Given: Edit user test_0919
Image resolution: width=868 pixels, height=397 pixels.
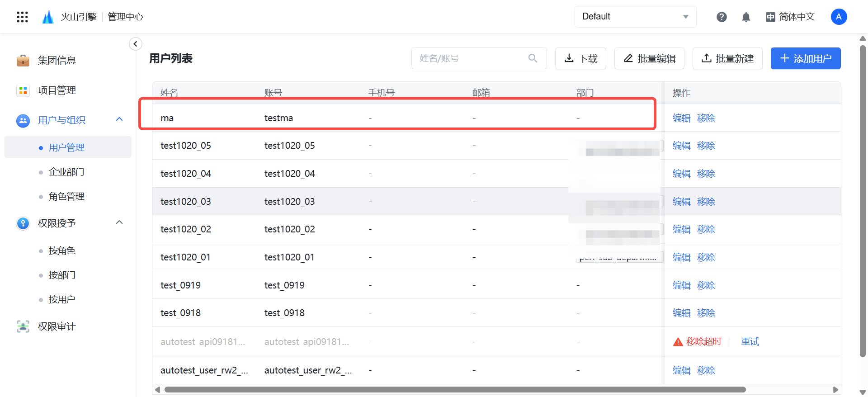Looking at the screenshot, I should click(x=681, y=285).
